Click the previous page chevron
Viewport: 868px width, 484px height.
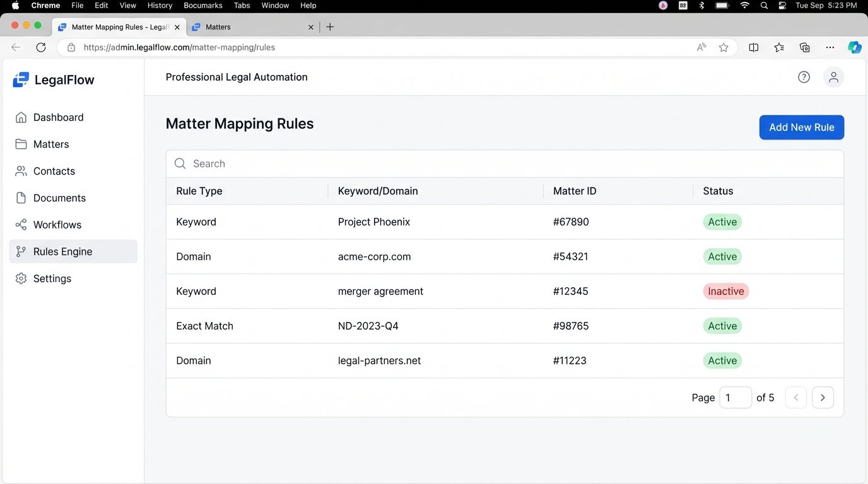click(795, 398)
